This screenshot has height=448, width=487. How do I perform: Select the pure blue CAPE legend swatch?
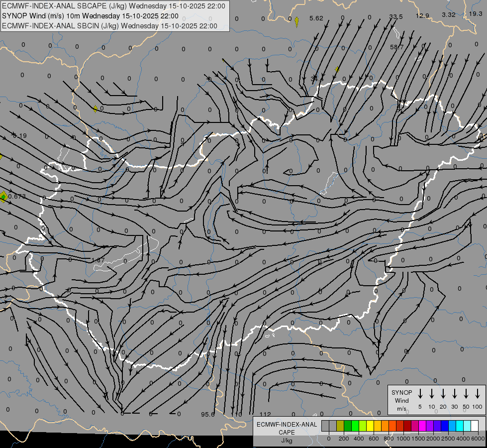(x=445, y=426)
